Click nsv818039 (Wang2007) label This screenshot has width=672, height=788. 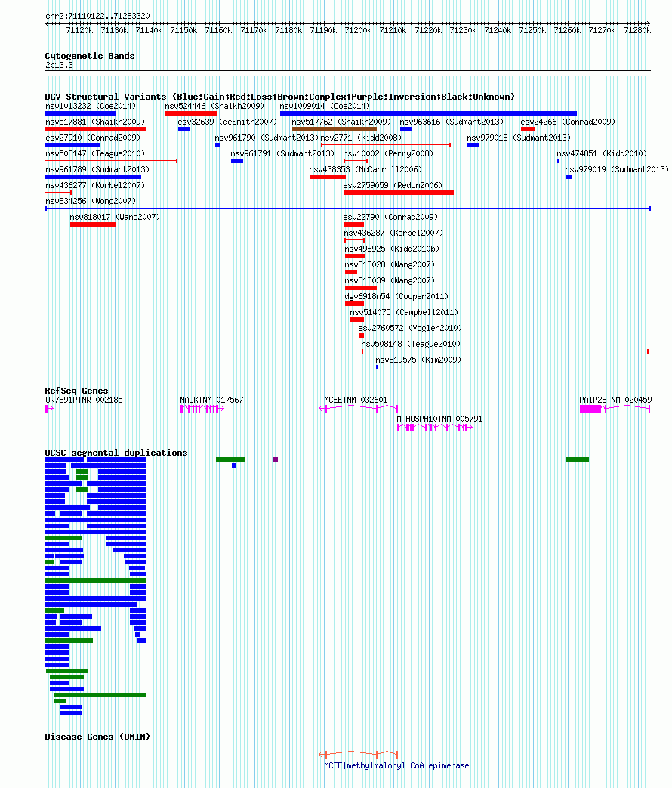coord(390,281)
